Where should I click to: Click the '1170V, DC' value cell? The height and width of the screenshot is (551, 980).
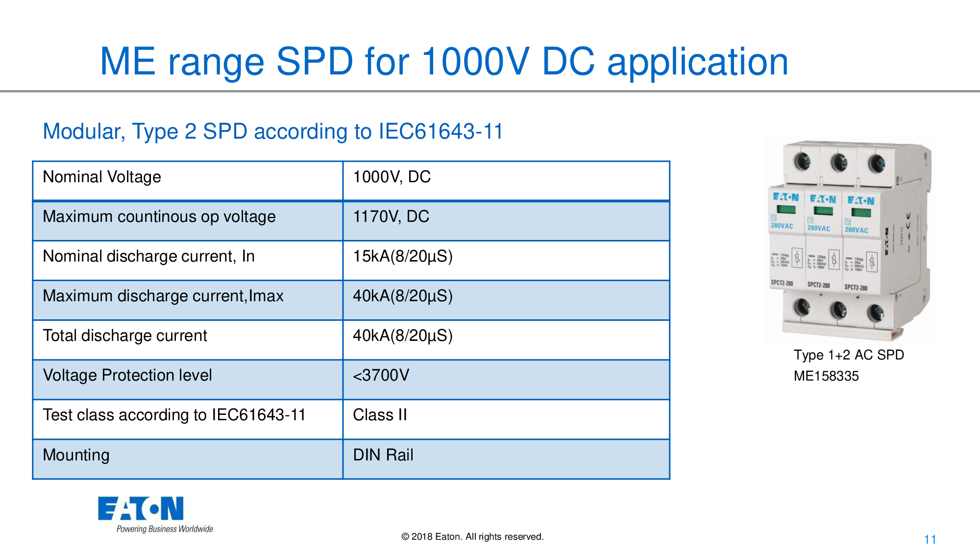tap(506, 221)
